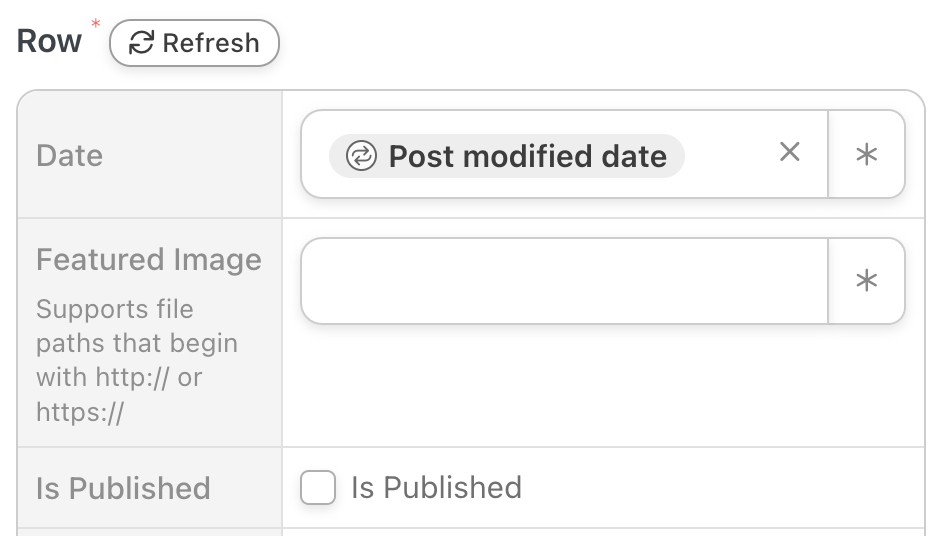Select the Post modified date tag
This screenshot has height=536, width=936.
coord(506,156)
